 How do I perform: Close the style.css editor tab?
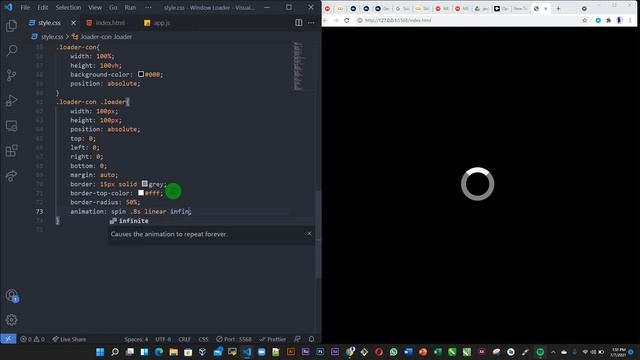(73, 23)
